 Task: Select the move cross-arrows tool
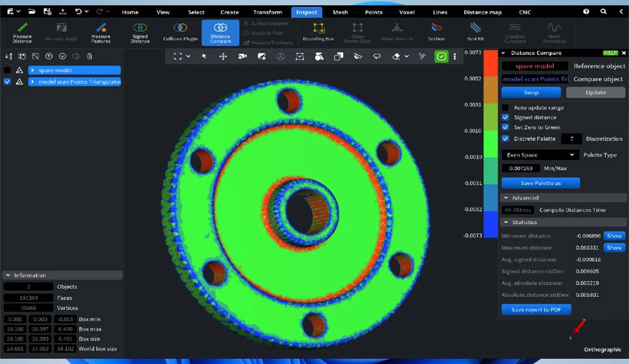(223, 56)
